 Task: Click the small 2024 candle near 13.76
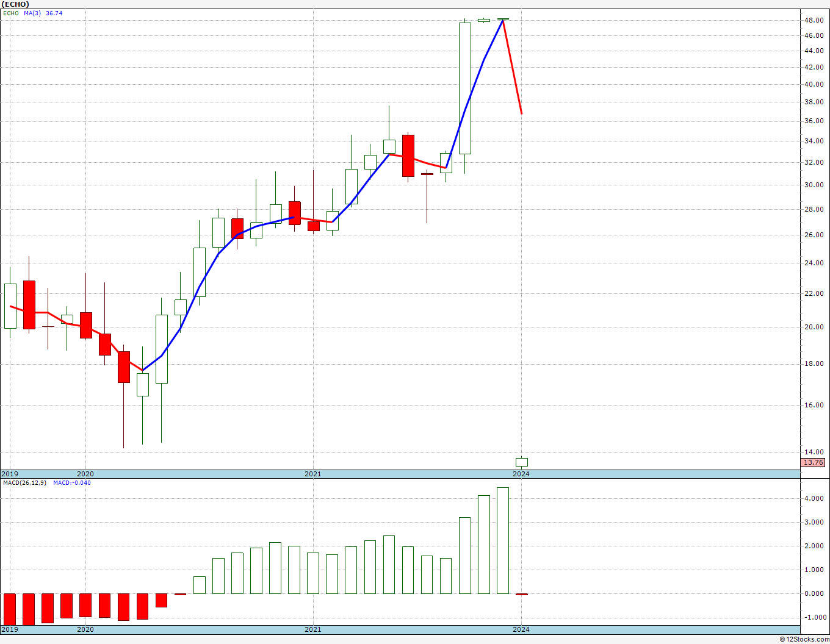522,462
